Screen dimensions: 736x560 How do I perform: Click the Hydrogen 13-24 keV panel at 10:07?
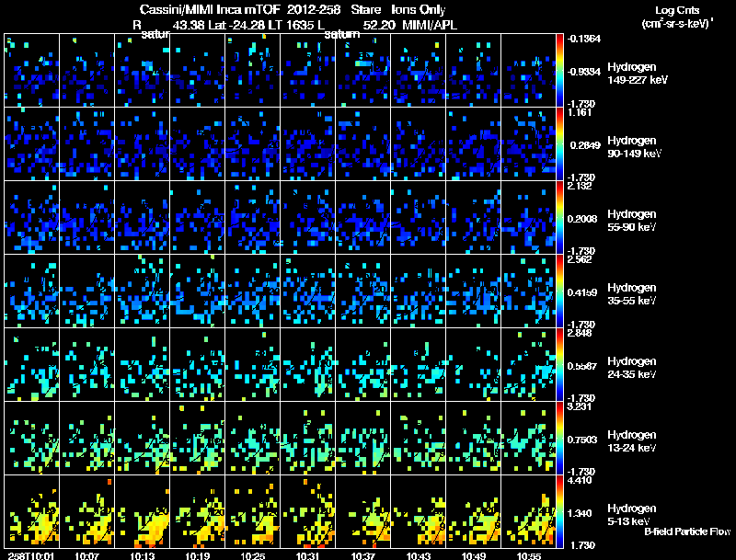[87, 438]
